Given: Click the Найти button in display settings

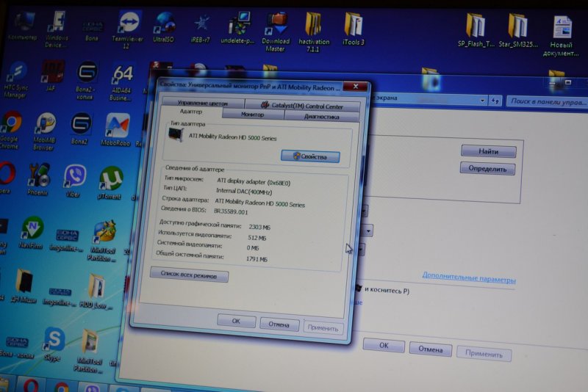Looking at the screenshot, I should tap(488, 151).
